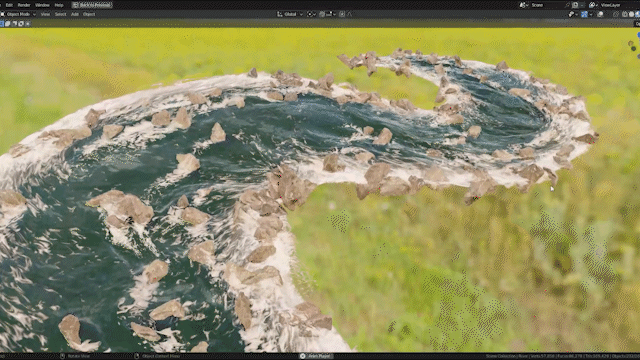Viewport: 640px width, 360px height.
Task: Open the proportional editing falloff curve
Action: (350, 14)
